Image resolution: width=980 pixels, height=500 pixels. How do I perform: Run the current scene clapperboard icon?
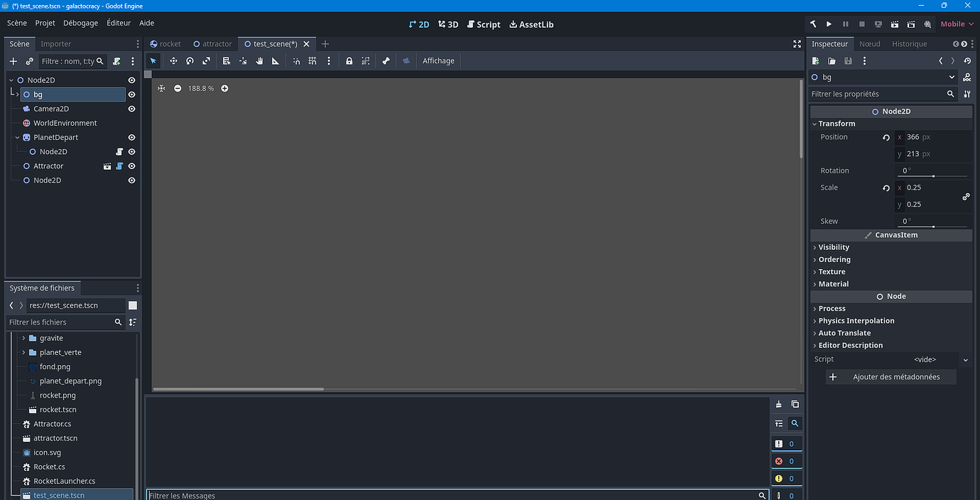[x=895, y=24]
